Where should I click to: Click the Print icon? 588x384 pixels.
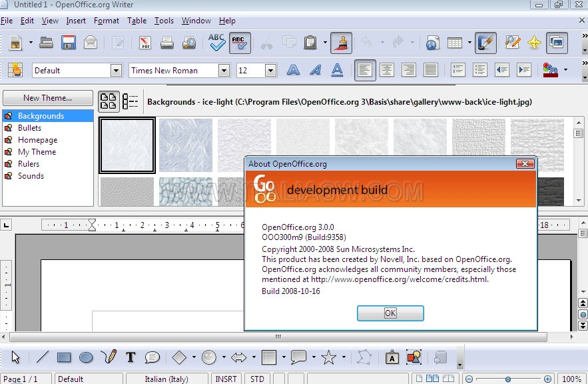click(x=167, y=43)
